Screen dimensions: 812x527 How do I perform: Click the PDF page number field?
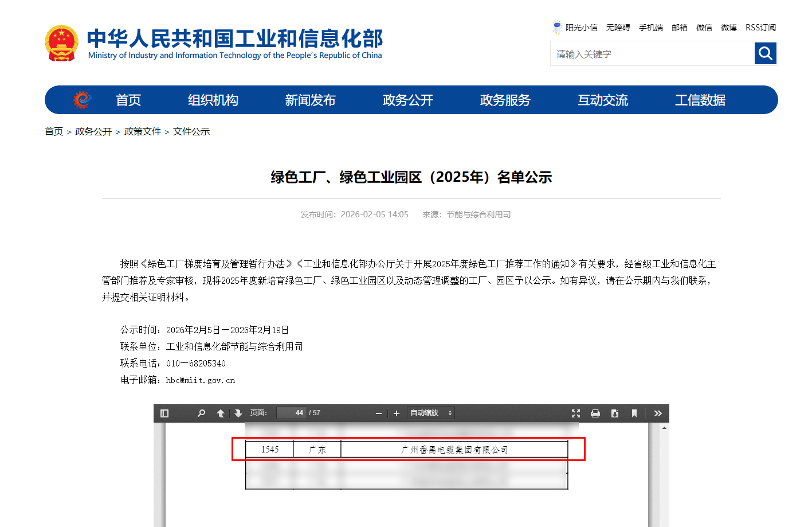292,413
